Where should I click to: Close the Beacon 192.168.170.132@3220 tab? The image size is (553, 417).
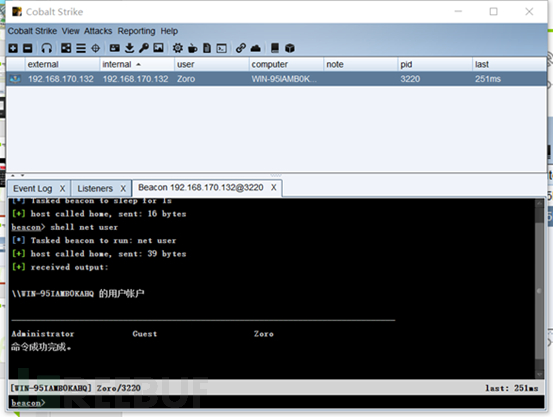[x=273, y=188]
